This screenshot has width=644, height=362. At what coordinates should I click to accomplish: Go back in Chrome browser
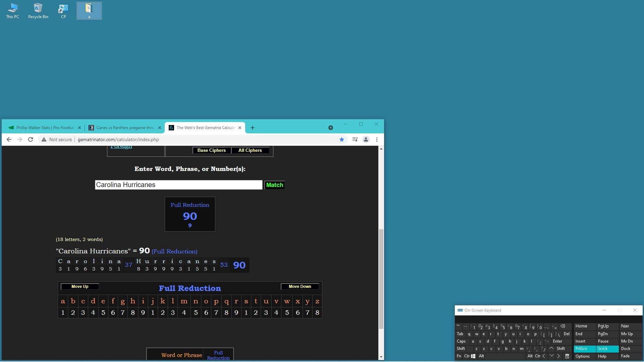(9, 139)
